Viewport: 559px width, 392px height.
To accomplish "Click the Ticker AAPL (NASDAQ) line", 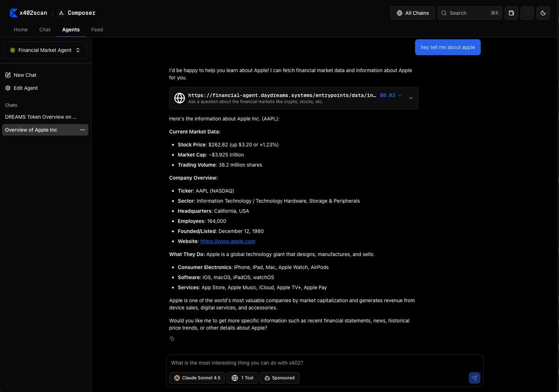I will click(206, 191).
